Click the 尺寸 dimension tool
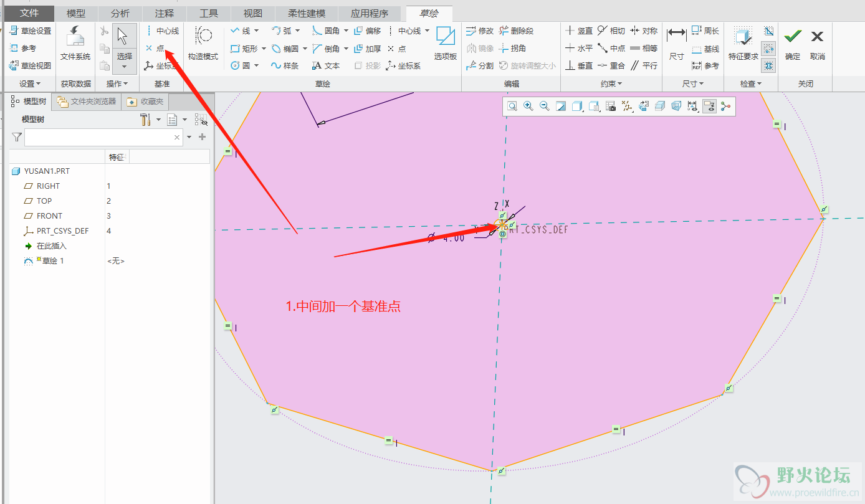The width and height of the screenshot is (865, 504). (x=676, y=43)
